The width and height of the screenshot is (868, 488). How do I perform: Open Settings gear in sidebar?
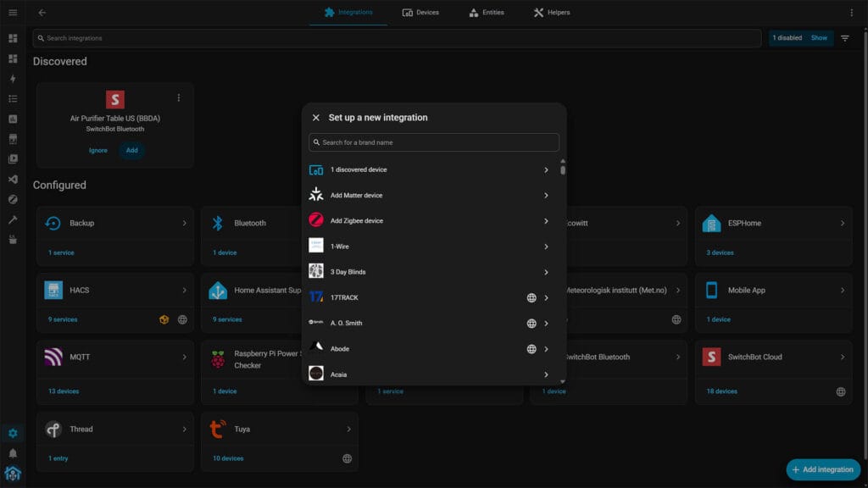coord(13,433)
